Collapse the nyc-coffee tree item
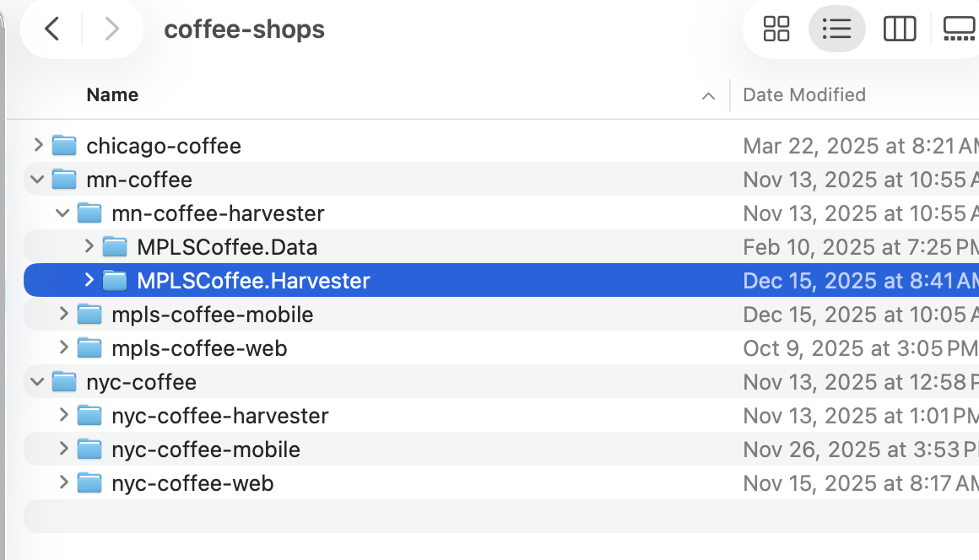 [x=37, y=381]
